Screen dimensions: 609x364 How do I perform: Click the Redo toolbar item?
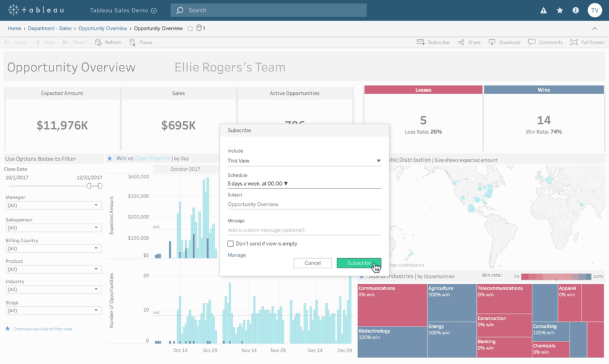point(44,42)
